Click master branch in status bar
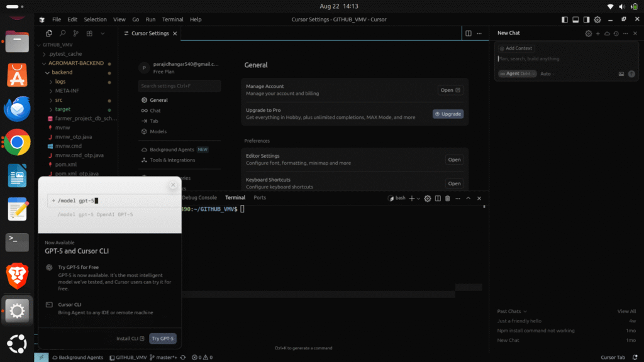This screenshot has height=362, width=644. tap(164, 358)
